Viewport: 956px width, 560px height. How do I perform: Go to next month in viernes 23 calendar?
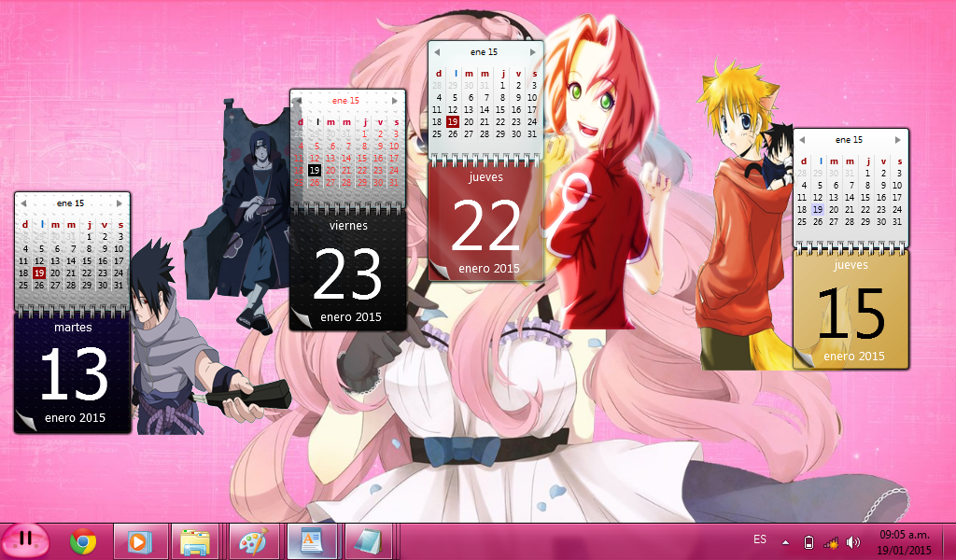[395, 101]
